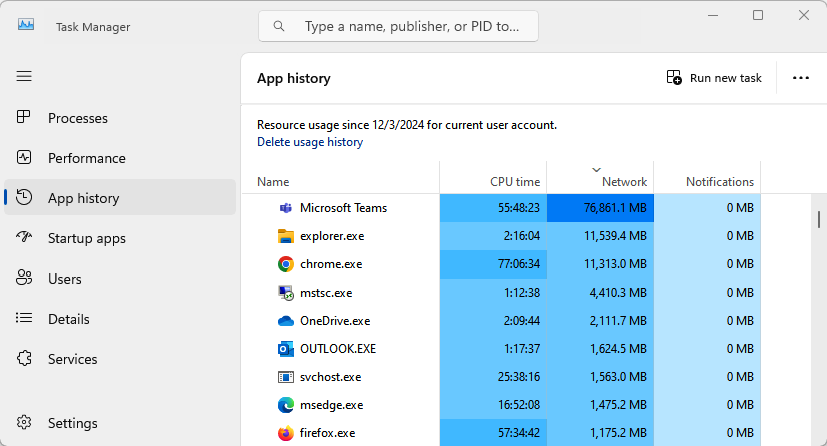Viewport: 827px width, 446px height.
Task: Click the Processes icon in the sidebar
Action: point(24,117)
